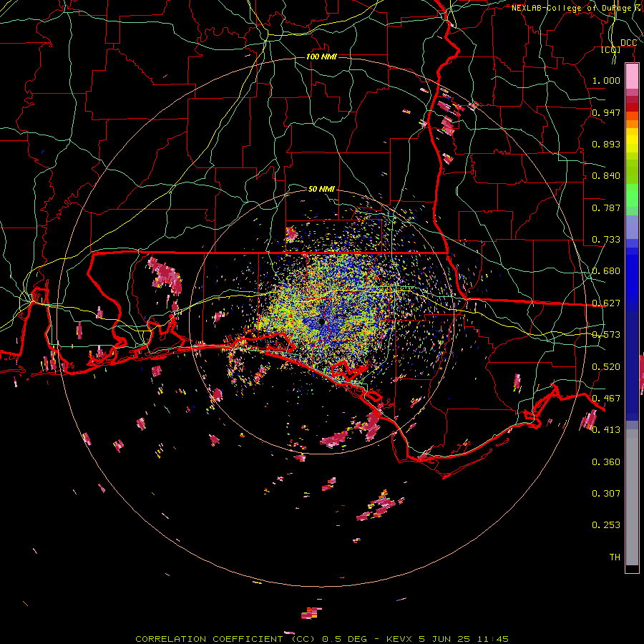
Task: Click the 100 NMI range ring label
Action: tap(321, 57)
